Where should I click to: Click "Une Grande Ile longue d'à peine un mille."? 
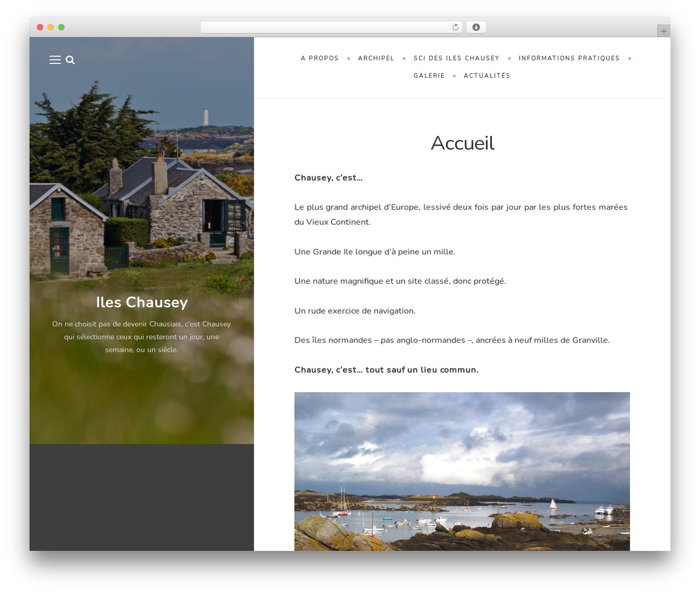coord(375,252)
